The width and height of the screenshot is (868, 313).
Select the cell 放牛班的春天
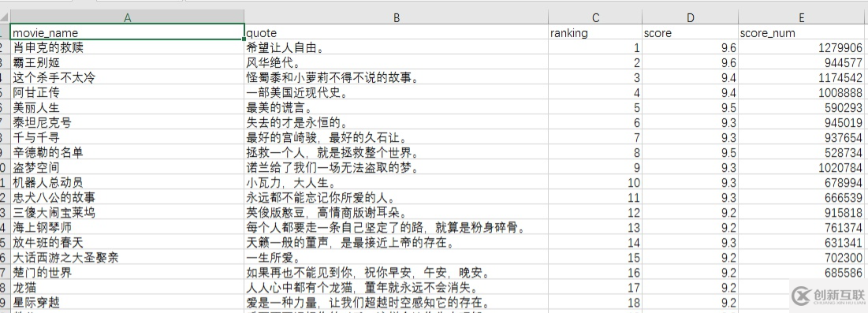127,243
